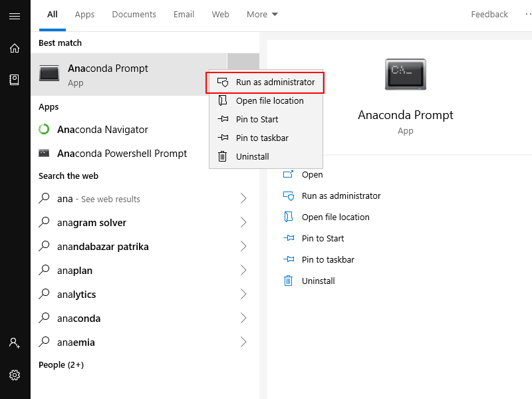Click the Anaconda Powershell Prompt icon
This screenshot has width=532, height=399.
pyautogui.click(x=44, y=154)
